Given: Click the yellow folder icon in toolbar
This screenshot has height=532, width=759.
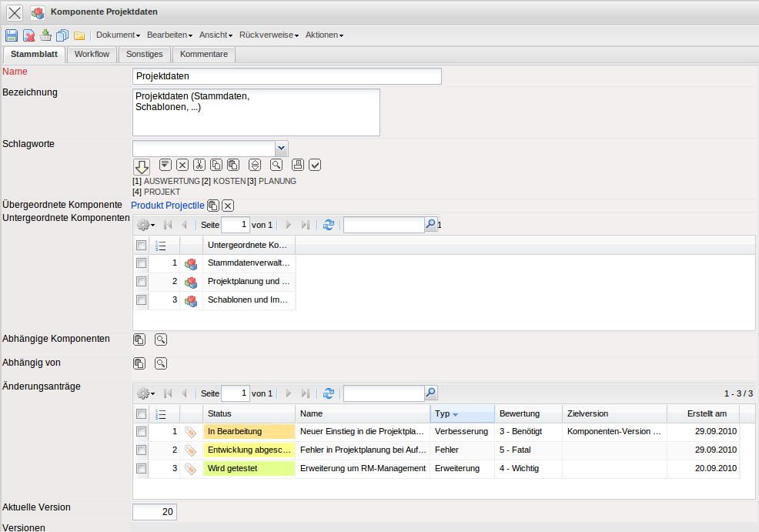Looking at the screenshot, I should (x=79, y=35).
